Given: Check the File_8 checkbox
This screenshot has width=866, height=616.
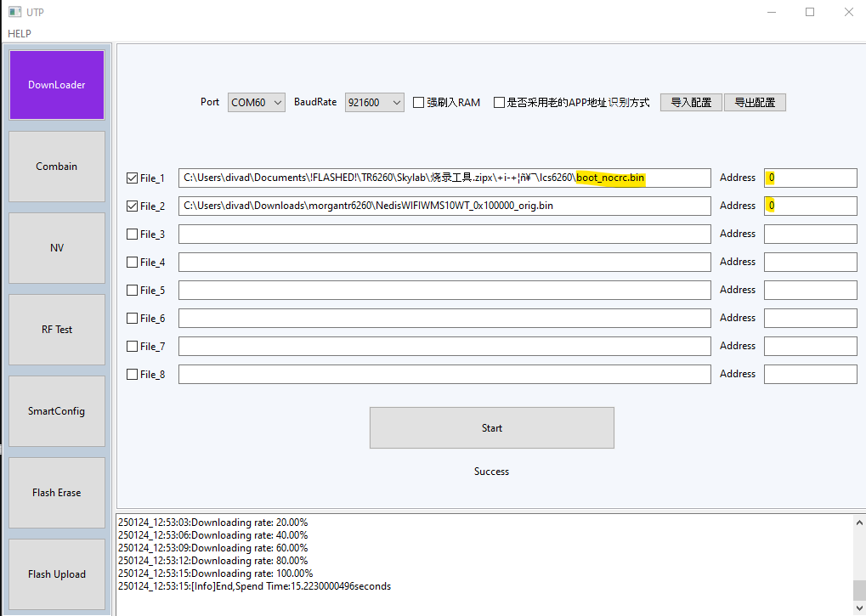Looking at the screenshot, I should coord(132,374).
